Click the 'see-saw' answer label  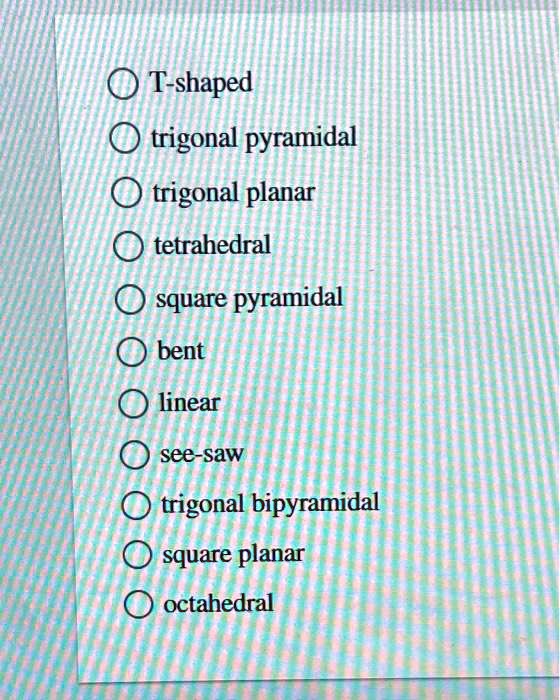[x=202, y=454]
